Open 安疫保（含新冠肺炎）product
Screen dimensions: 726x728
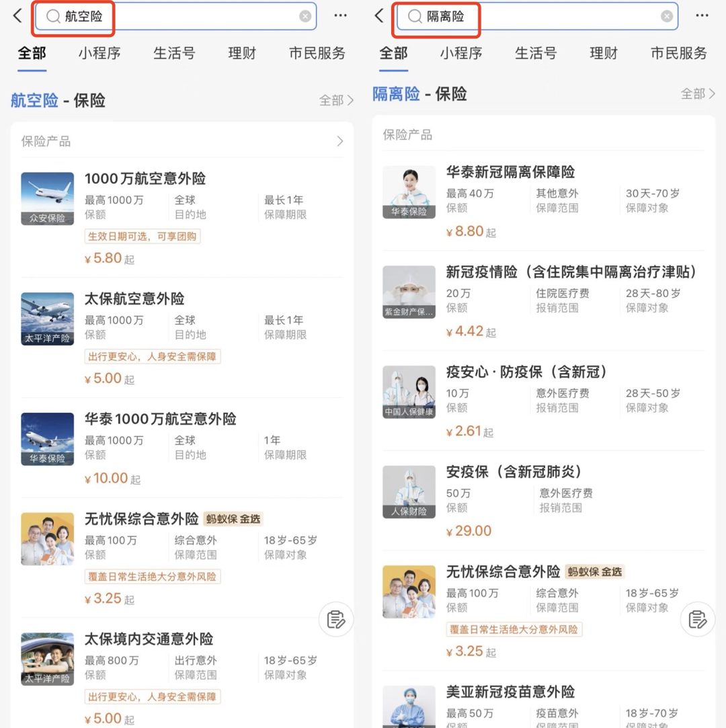click(x=514, y=472)
